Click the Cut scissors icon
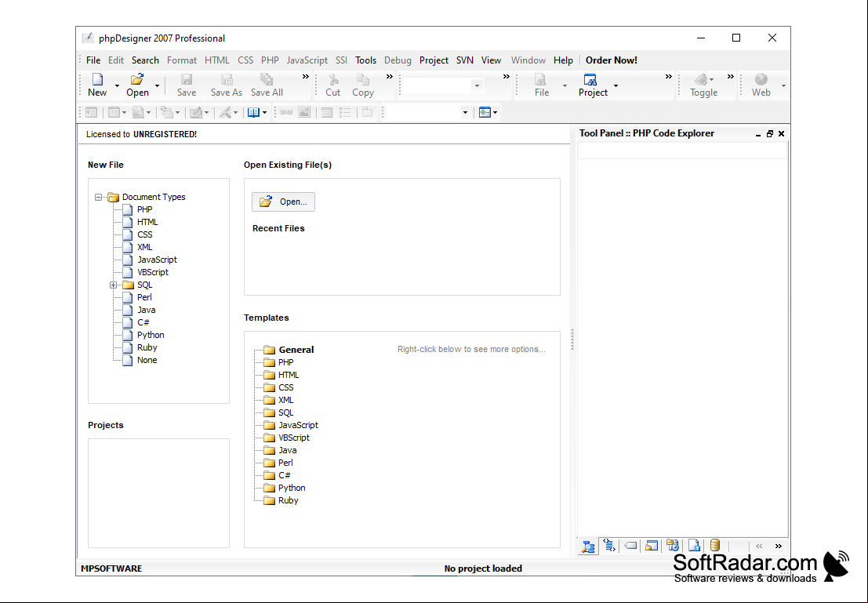Viewport: 868px width, 603px height. tap(333, 80)
